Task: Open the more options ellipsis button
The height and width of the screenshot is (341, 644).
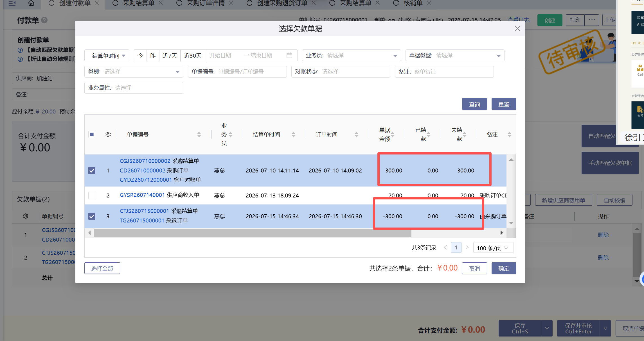Action: pyautogui.click(x=592, y=20)
